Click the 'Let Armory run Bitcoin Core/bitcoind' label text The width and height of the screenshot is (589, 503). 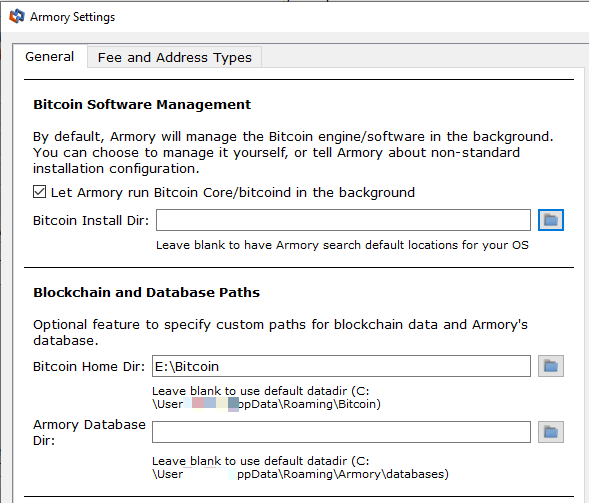[233, 192]
